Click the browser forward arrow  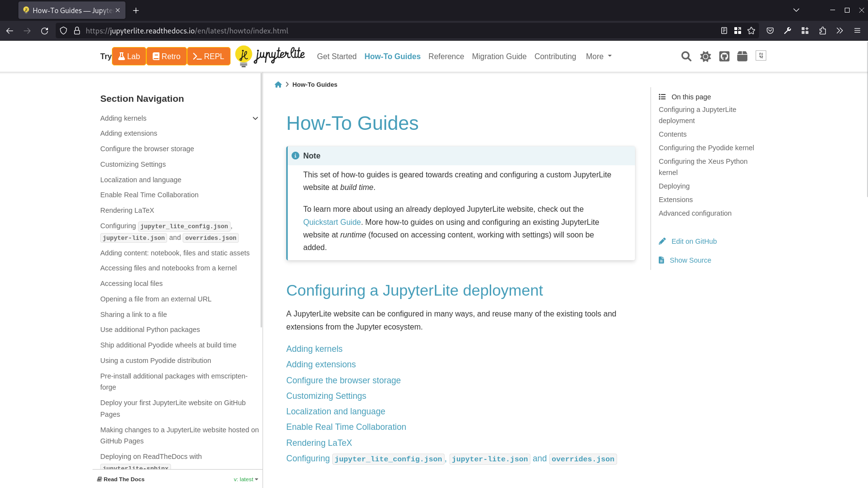[27, 31]
